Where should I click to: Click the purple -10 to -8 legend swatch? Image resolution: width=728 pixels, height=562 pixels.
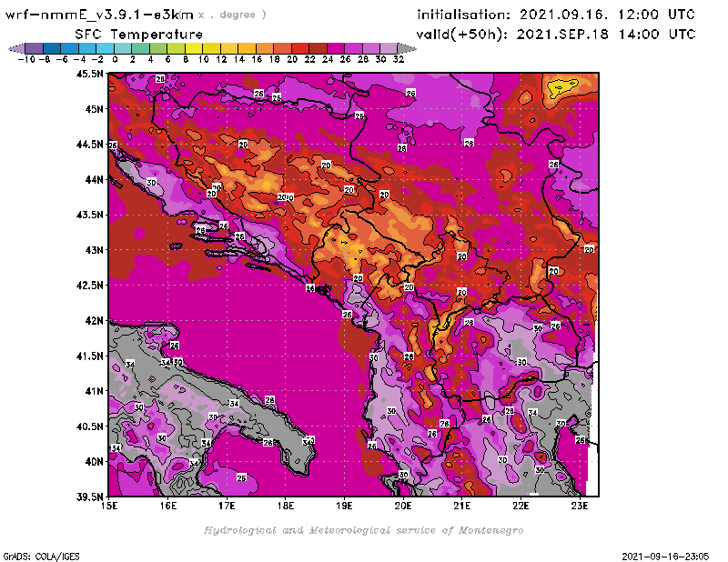[35, 49]
